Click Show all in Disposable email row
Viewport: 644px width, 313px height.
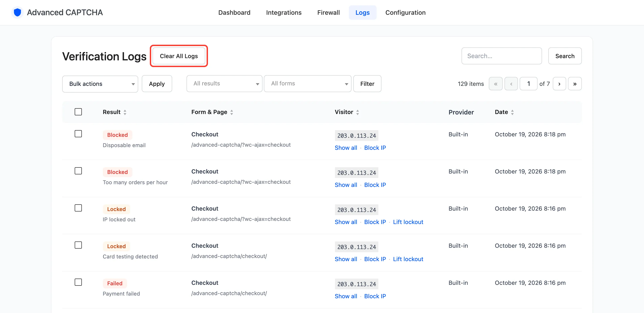(346, 148)
